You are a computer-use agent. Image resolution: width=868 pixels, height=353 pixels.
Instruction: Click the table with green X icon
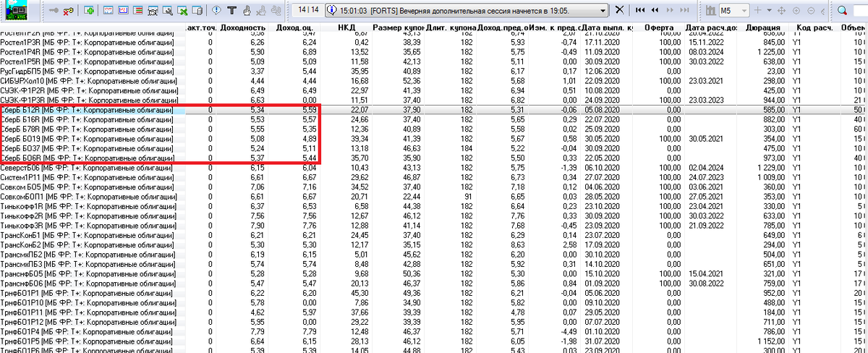coord(182,11)
